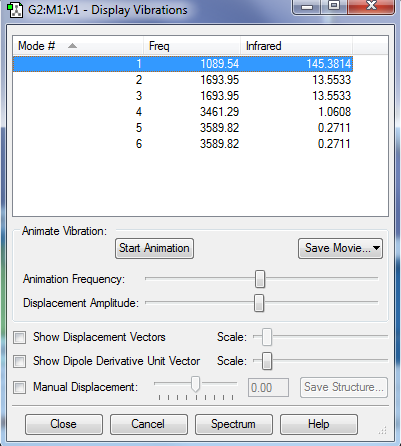
Task: Click the resize grip in window corner
Action: [382, 431]
